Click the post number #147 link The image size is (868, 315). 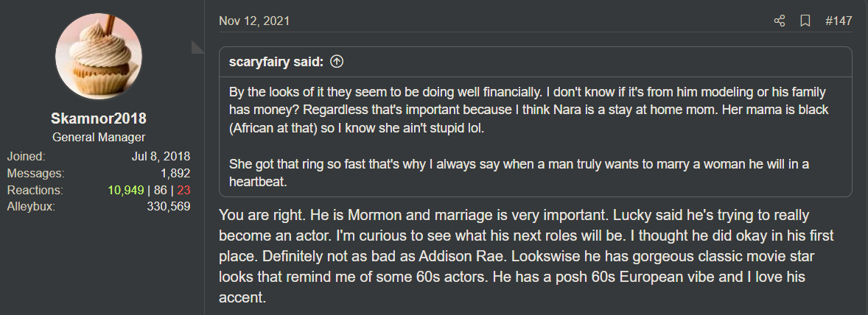[839, 21]
